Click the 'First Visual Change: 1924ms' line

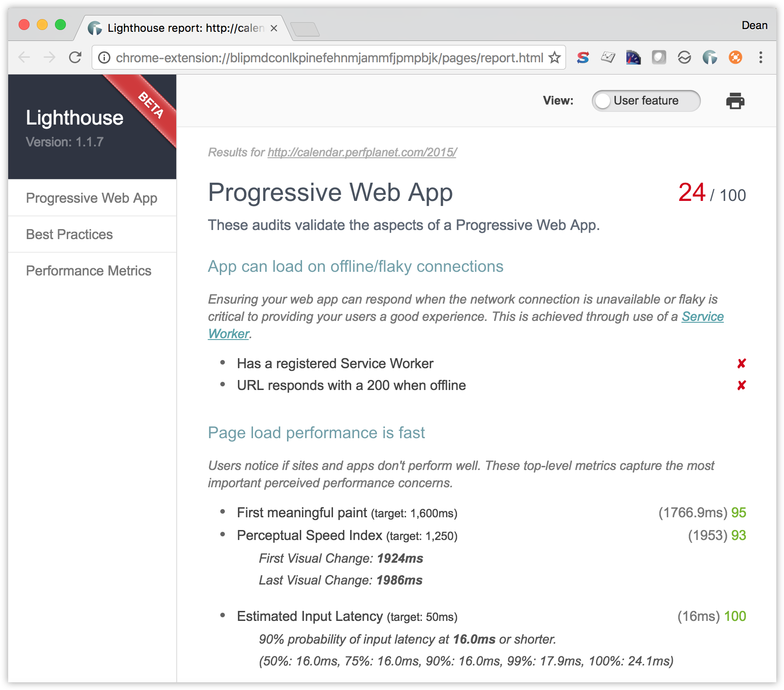coord(341,559)
